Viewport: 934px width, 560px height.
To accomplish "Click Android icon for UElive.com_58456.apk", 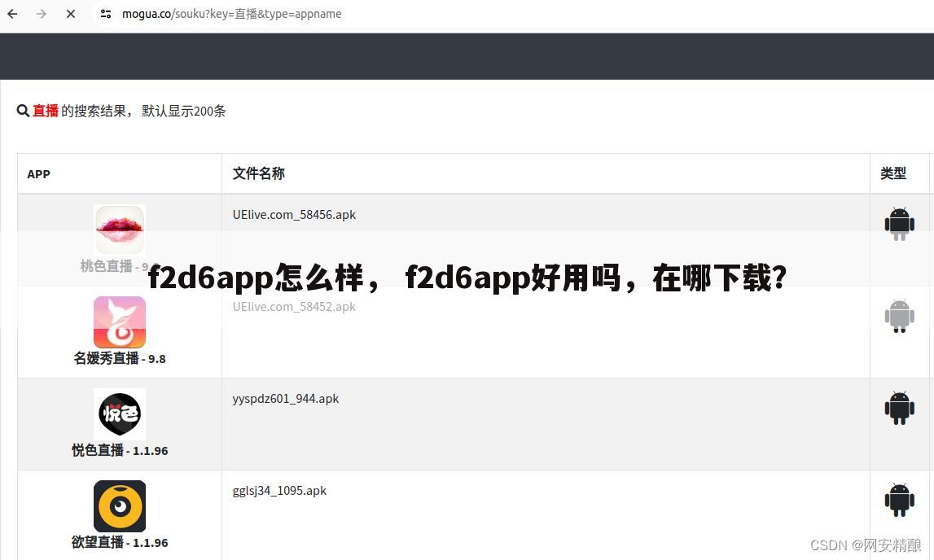I will click(x=900, y=224).
